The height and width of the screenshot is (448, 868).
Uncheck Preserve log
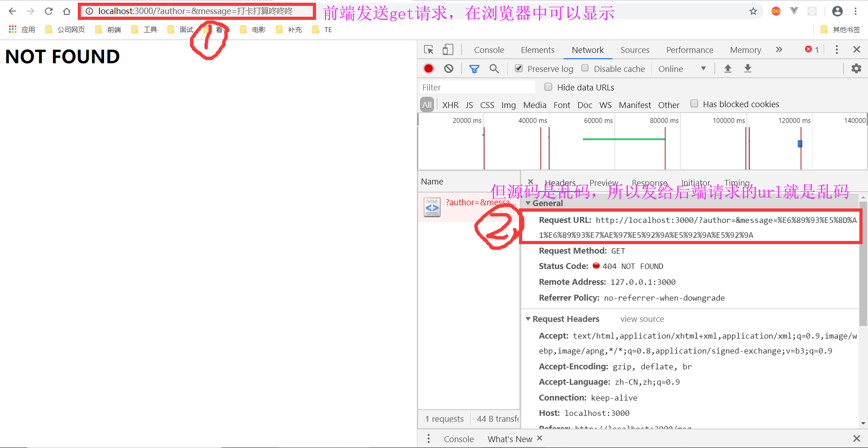[519, 68]
